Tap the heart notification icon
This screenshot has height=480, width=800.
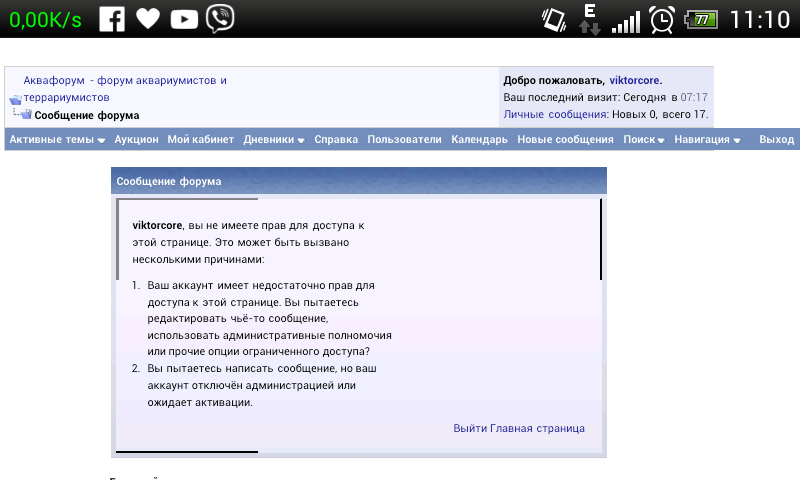(x=148, y=19)
